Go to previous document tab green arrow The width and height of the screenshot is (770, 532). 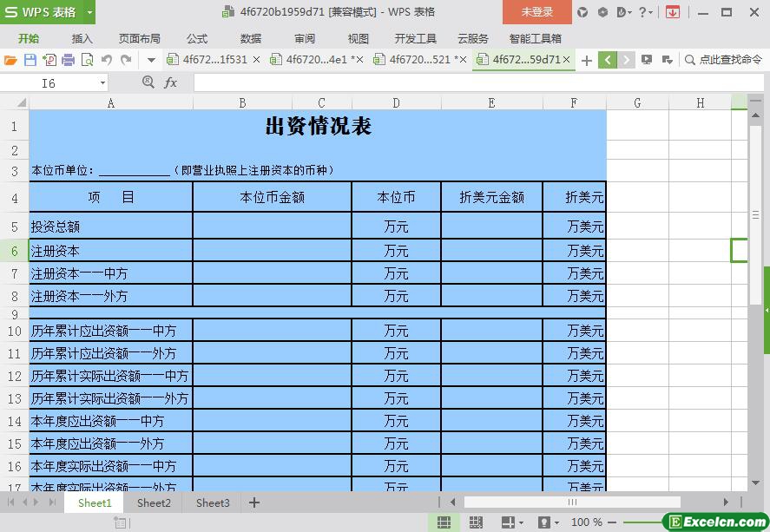[x=608, y=60]
